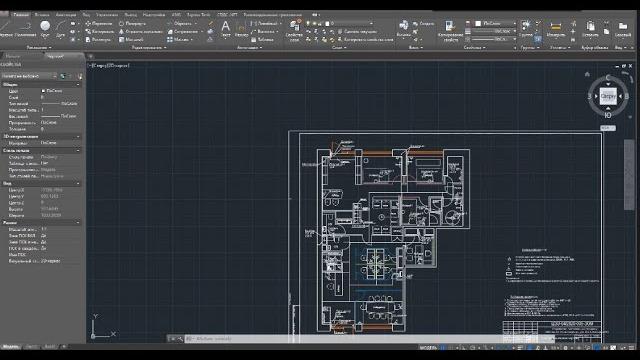Collapse the Вид section in properties panel

78,184
